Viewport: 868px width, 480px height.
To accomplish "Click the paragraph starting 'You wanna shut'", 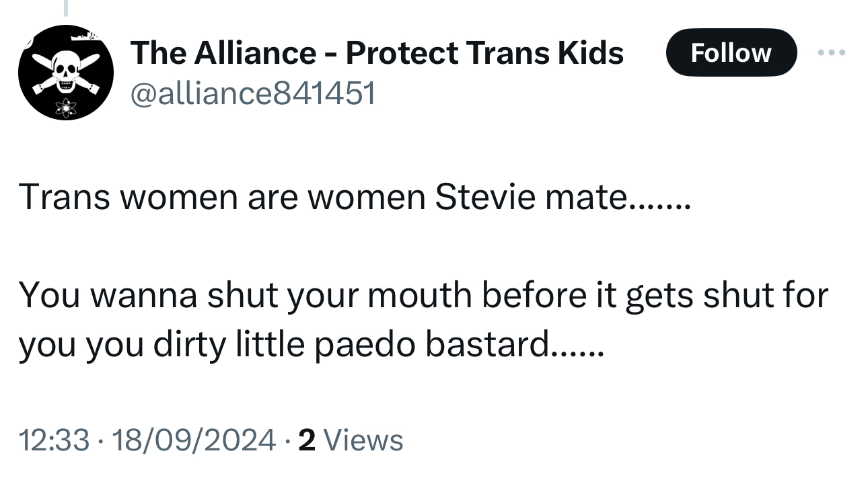I will (423, 296).
